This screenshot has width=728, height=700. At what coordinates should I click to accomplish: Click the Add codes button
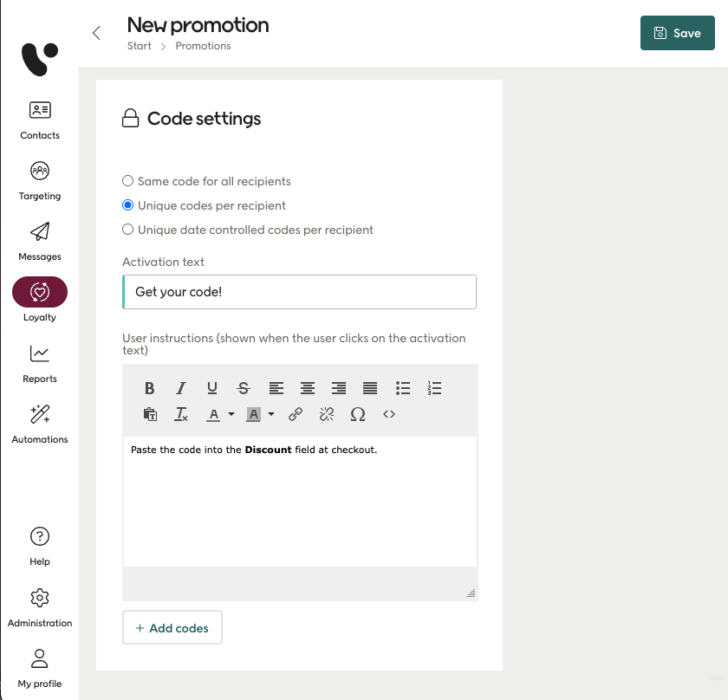172,627
